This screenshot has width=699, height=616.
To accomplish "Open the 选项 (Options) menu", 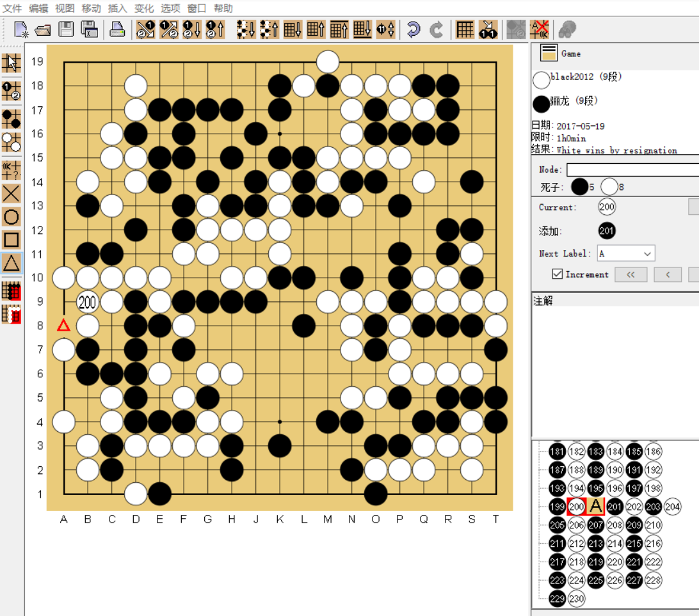I will tap(170, 8).
